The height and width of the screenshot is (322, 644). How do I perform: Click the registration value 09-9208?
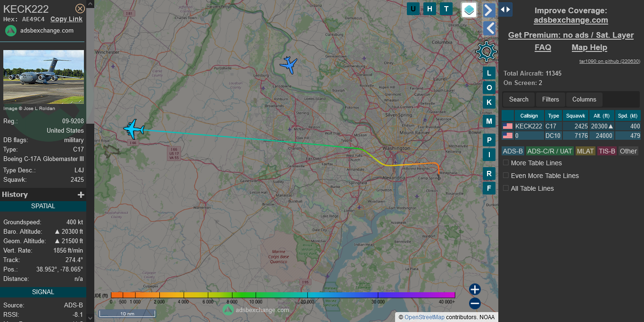73,121
